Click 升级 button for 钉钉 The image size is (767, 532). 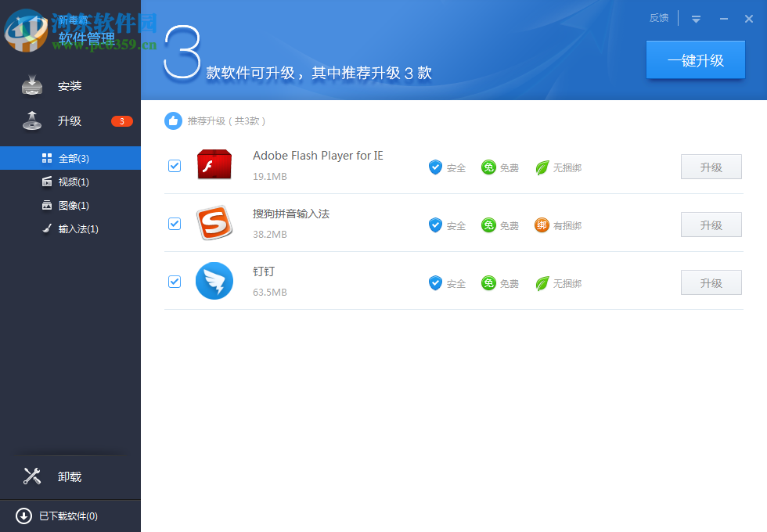click(711, 282)
